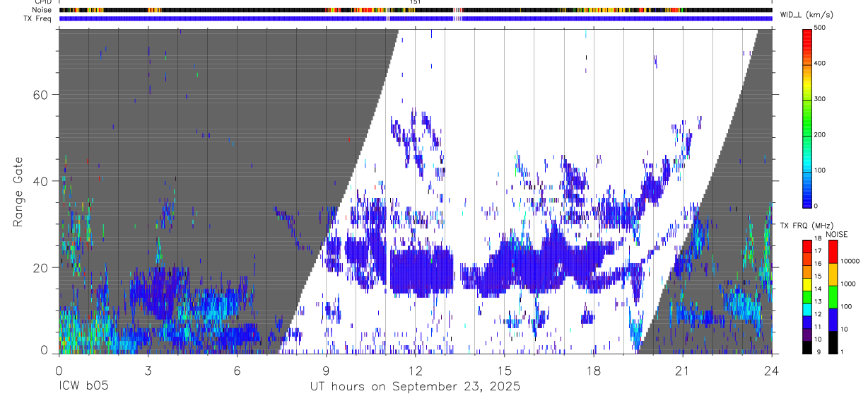Click the multicolored Noise strip above the plot
868x401 pixels.
(416, 10)
